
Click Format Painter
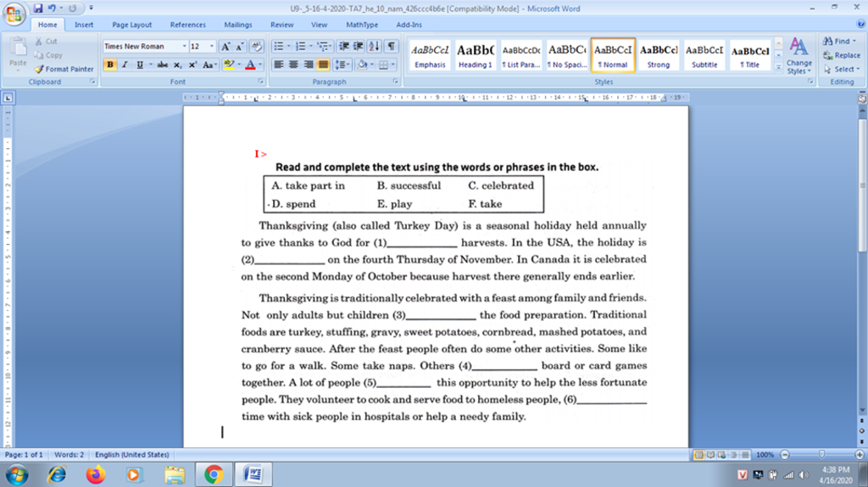click(64, 69)
